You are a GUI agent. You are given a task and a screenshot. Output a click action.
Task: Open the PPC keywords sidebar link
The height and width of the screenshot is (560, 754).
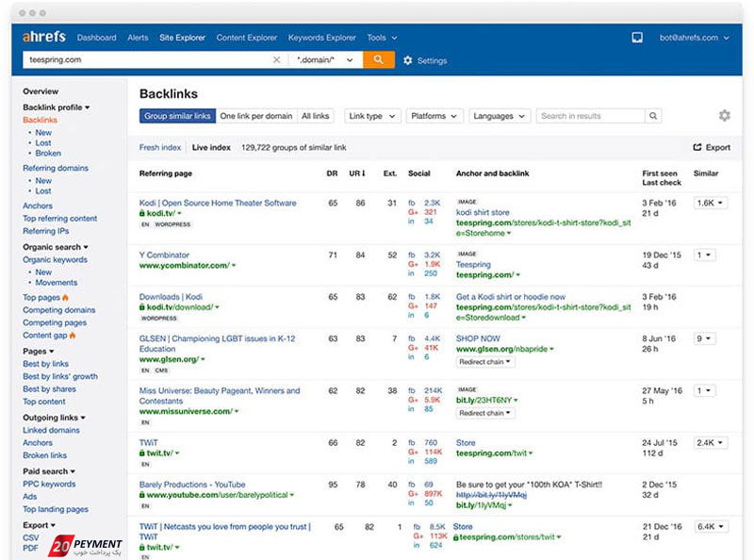(49, 484)
